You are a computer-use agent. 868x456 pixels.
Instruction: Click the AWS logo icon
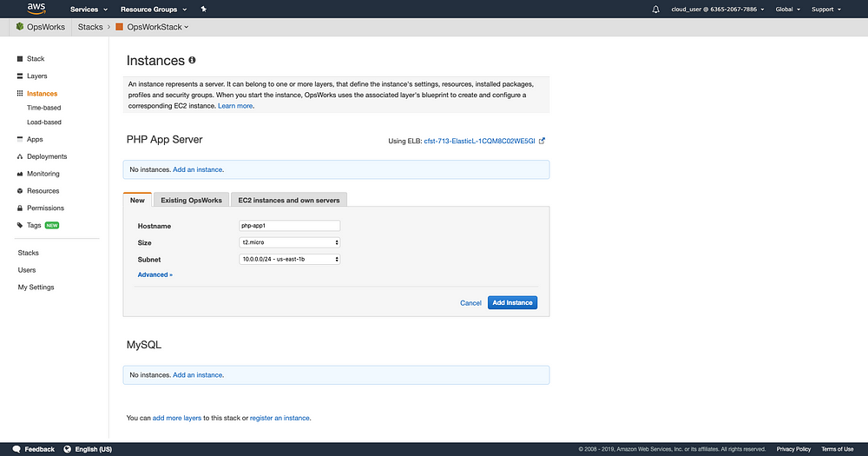tap(36, 9)
